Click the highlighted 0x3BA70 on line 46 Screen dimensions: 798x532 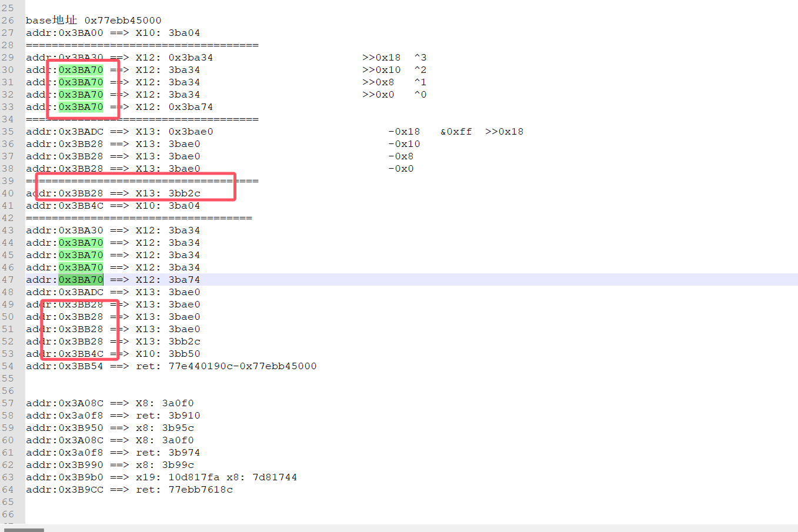pyautogui.click(x=81, y=267)
